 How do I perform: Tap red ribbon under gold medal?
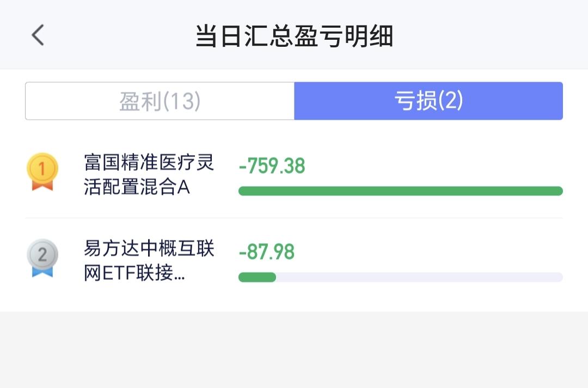(x=42, y=185)
